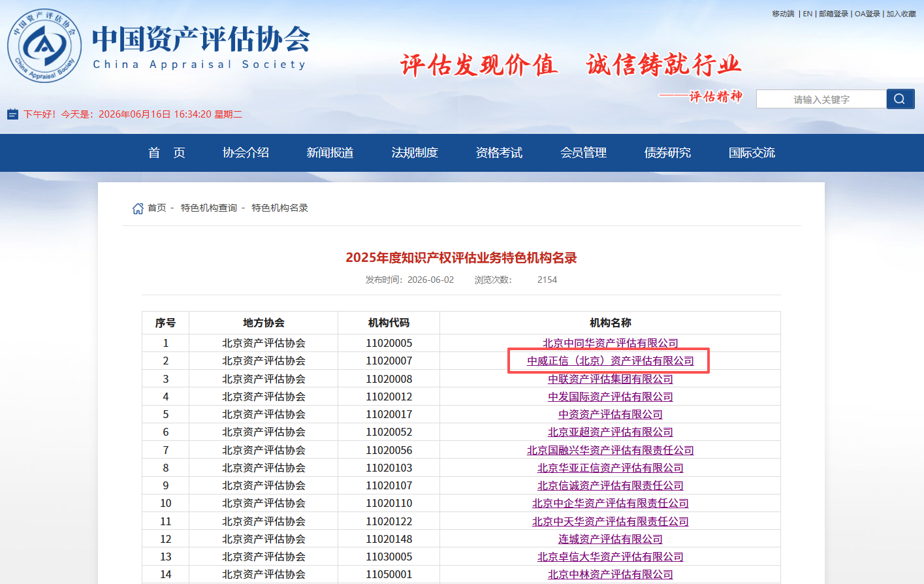Click institution code 11020008
This screenshot has height=584, width=924.
click(389, 379)
